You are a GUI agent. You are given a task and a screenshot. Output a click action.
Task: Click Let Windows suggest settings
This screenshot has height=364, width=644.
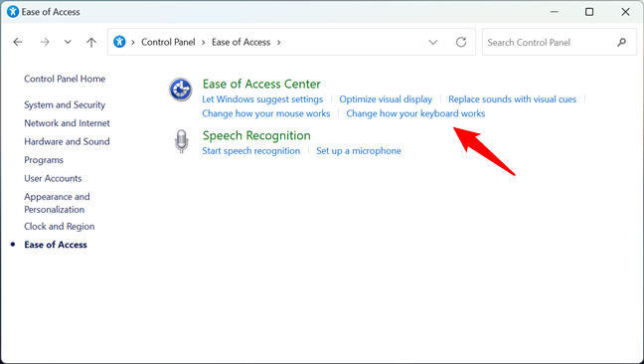pyautogui.click(x=262, y=99)
